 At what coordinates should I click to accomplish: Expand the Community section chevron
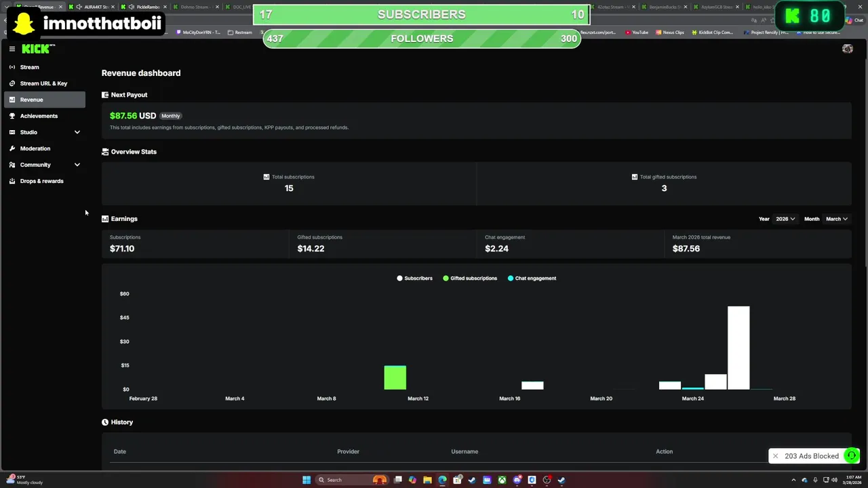point(77,165)
